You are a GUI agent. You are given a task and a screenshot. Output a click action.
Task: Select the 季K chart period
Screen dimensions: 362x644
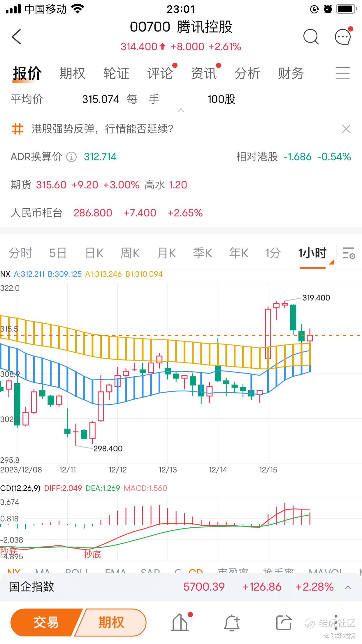(203, 253)
